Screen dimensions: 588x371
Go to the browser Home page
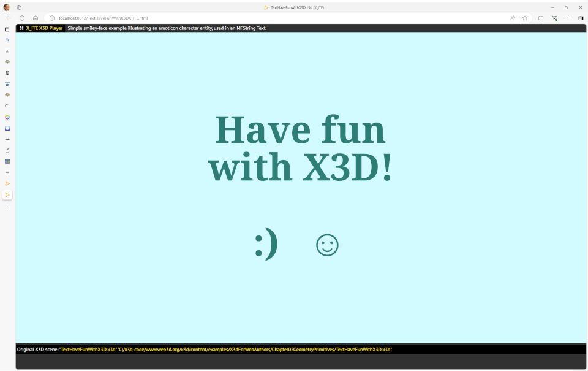36,18
